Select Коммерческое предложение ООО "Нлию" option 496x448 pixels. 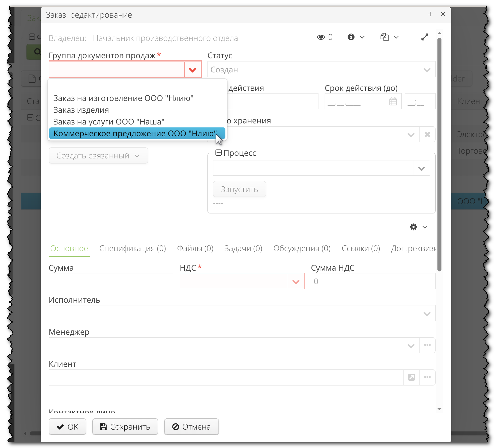point(135,134)
